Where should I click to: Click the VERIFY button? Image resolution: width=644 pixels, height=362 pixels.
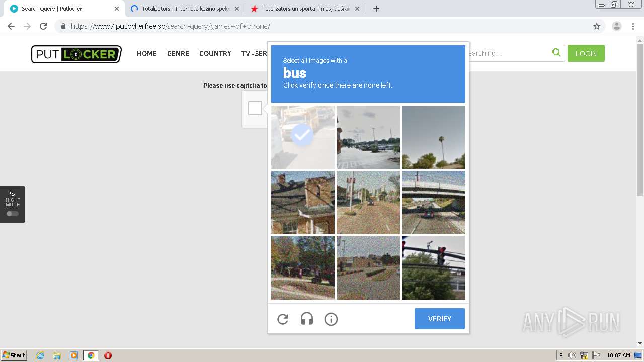440,319
